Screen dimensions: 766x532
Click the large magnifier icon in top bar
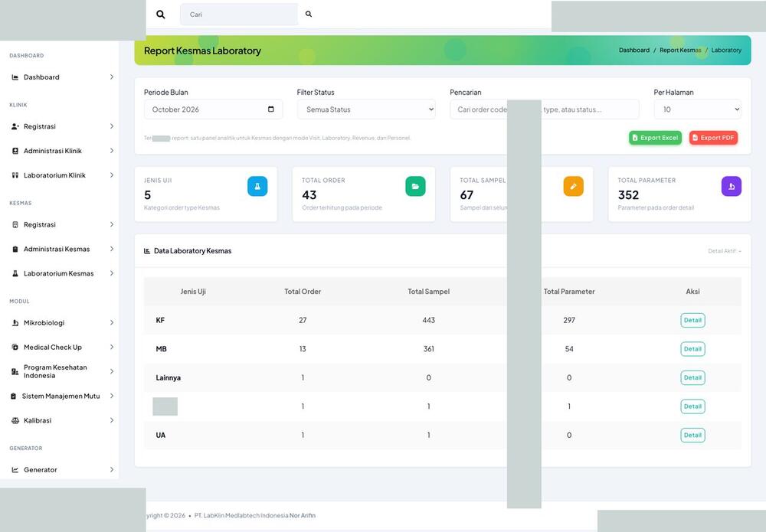tap(161, 15)
